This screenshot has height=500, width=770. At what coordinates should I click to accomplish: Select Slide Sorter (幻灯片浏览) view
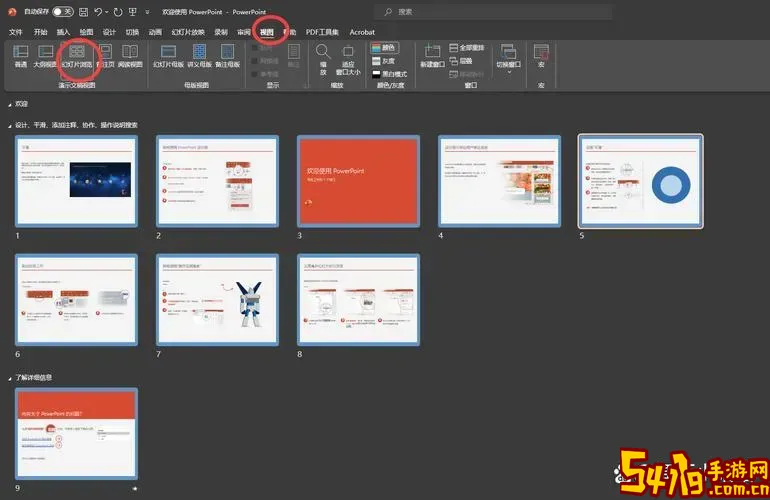pos(77,56)
